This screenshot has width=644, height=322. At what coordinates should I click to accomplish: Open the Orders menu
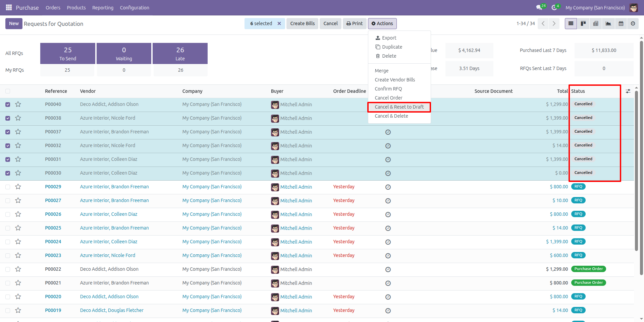click(x=53, y=8)
